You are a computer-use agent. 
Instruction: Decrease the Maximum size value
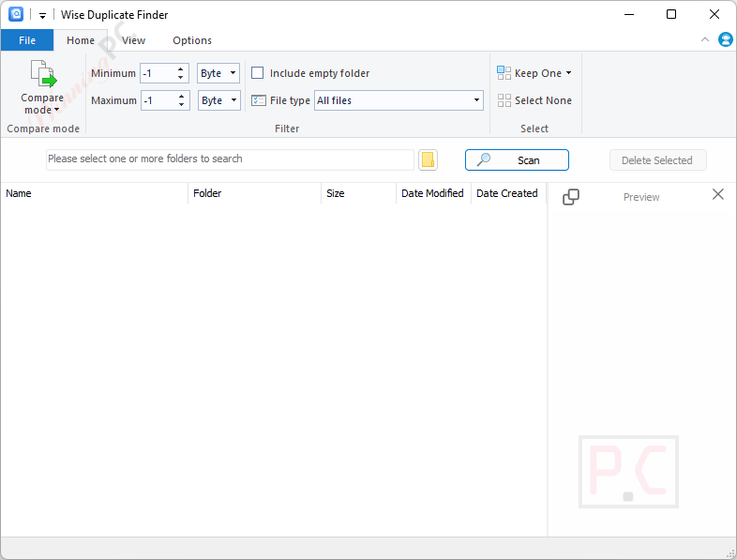pyautogui.click(x=181, y=105)
